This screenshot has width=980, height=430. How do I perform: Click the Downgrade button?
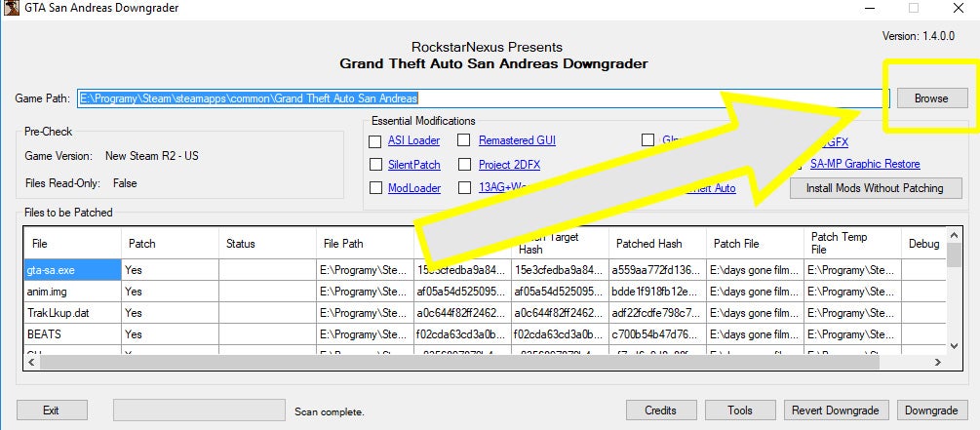click(x=931, y=410)
